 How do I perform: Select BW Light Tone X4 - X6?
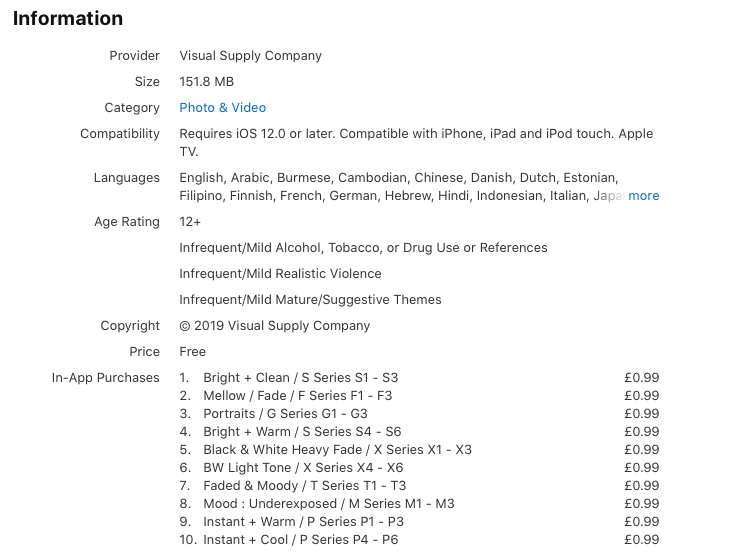pyautogui.click(x=303, y=468)
